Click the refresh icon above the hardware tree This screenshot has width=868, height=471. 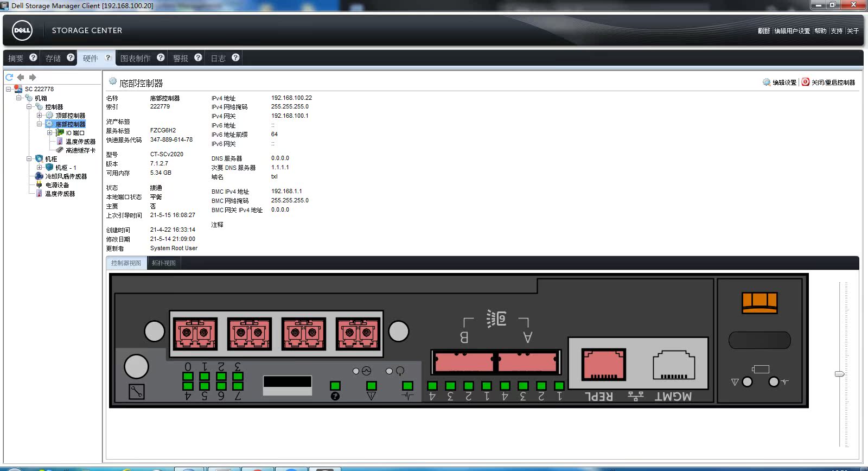pyautogui.click(x=9, y=77)
